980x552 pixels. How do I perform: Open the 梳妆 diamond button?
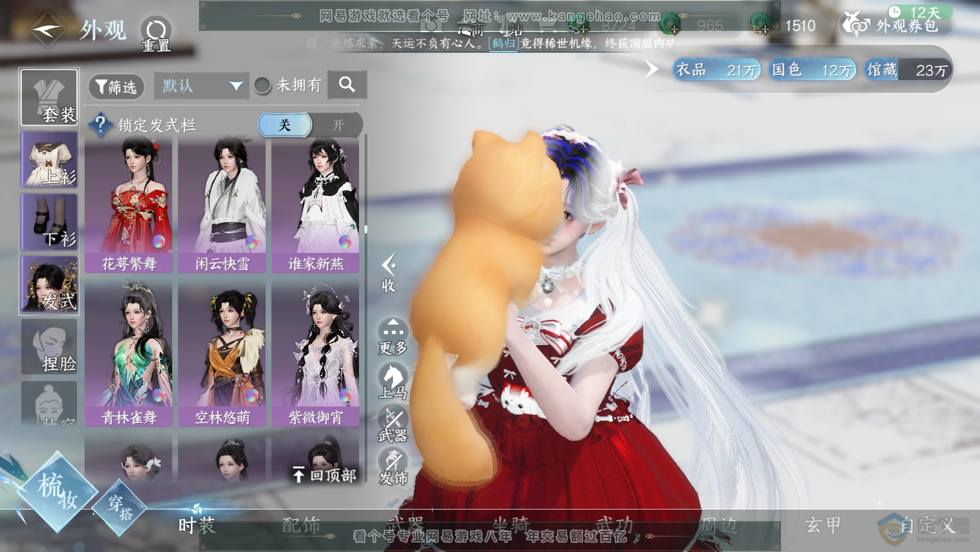tap(57, 492)
